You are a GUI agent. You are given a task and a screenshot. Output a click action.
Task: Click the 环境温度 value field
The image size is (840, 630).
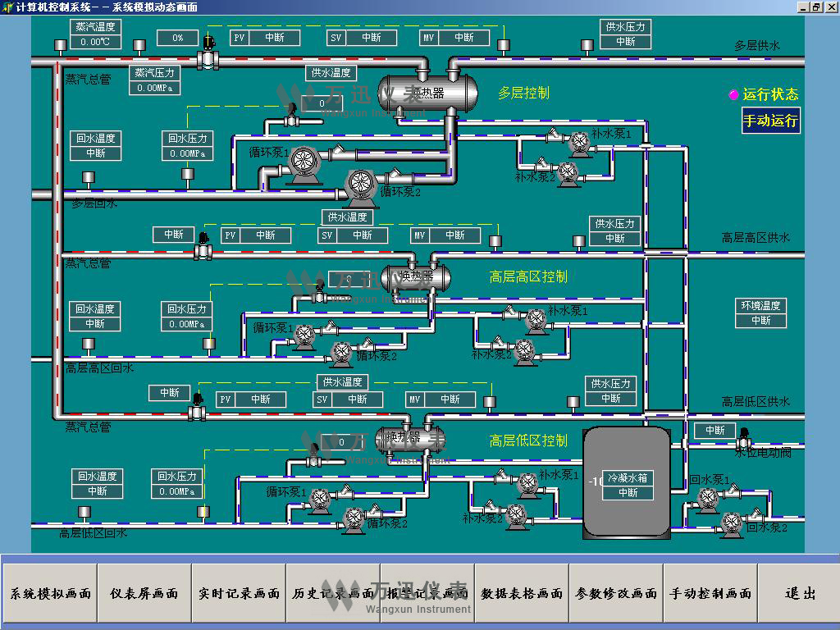(x=760, y=321)
